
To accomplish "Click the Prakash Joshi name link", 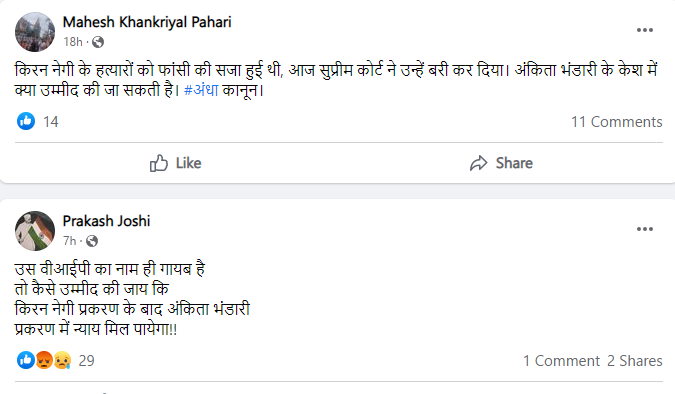I will coord(106,221).
